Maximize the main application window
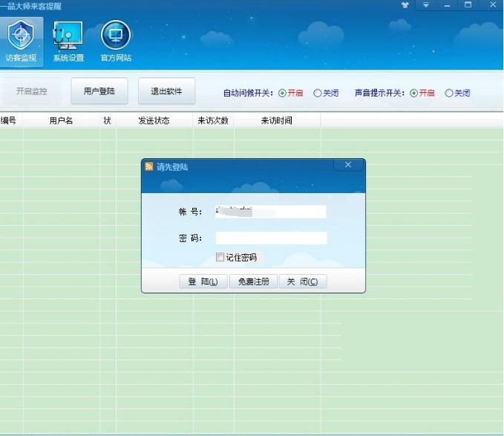The width and height of the screenshot is (504, 436). 468,5
